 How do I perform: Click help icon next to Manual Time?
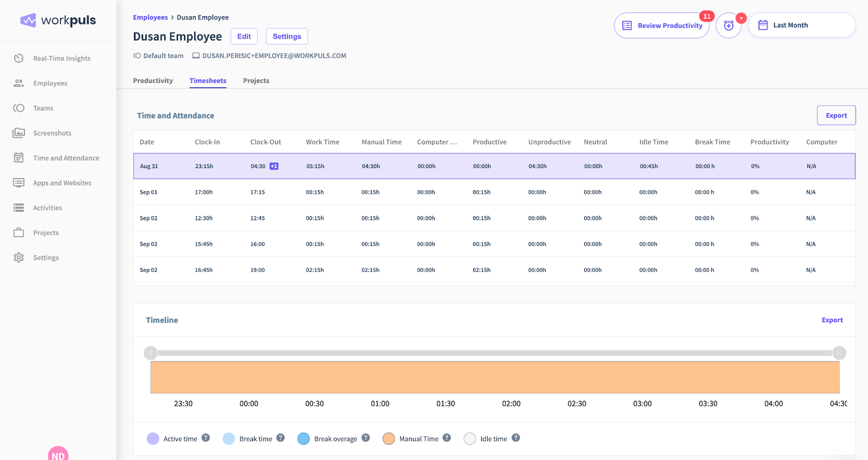(x=446, y=438)
